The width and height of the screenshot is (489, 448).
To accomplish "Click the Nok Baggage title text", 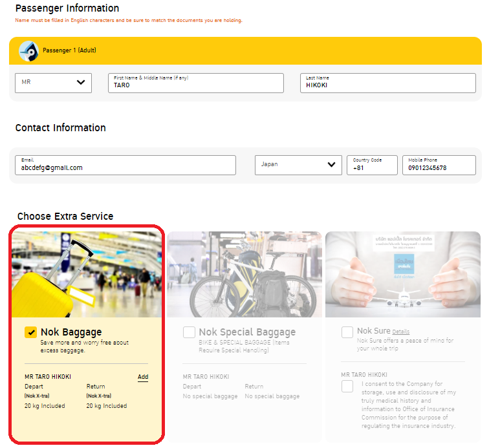I will pos(71,332).
